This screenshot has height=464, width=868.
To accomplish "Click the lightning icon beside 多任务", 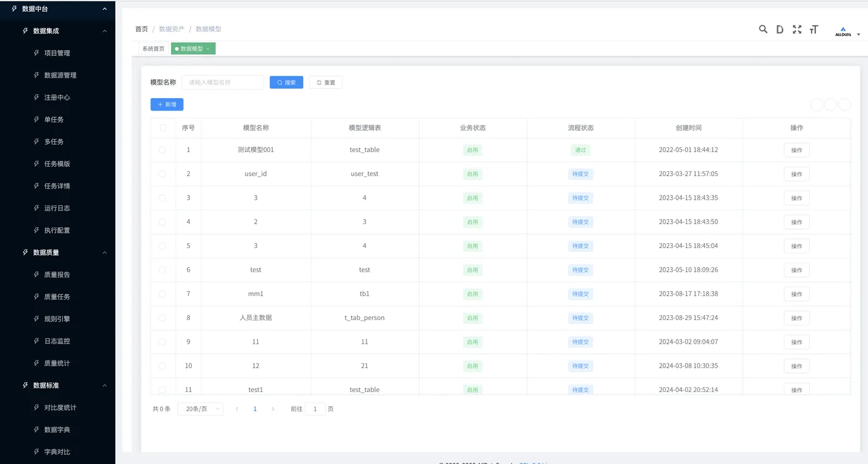I will [x=37, y=141].
